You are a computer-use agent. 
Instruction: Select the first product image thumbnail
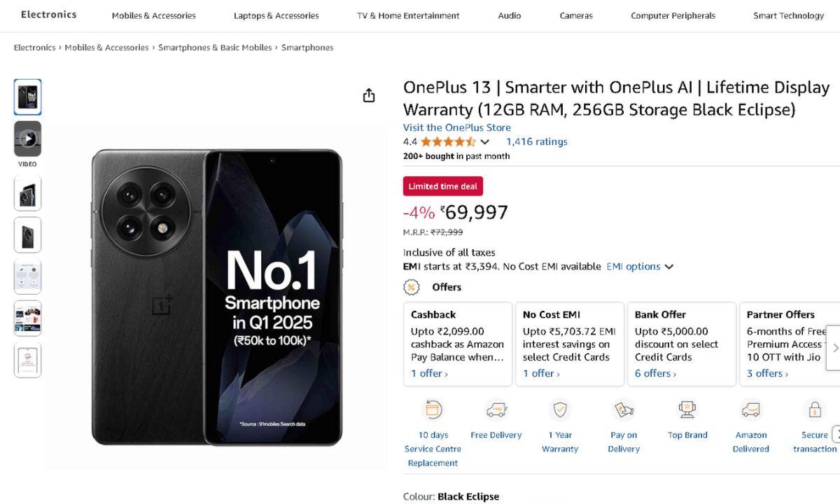pyautogui.click(x=28, y=97)
